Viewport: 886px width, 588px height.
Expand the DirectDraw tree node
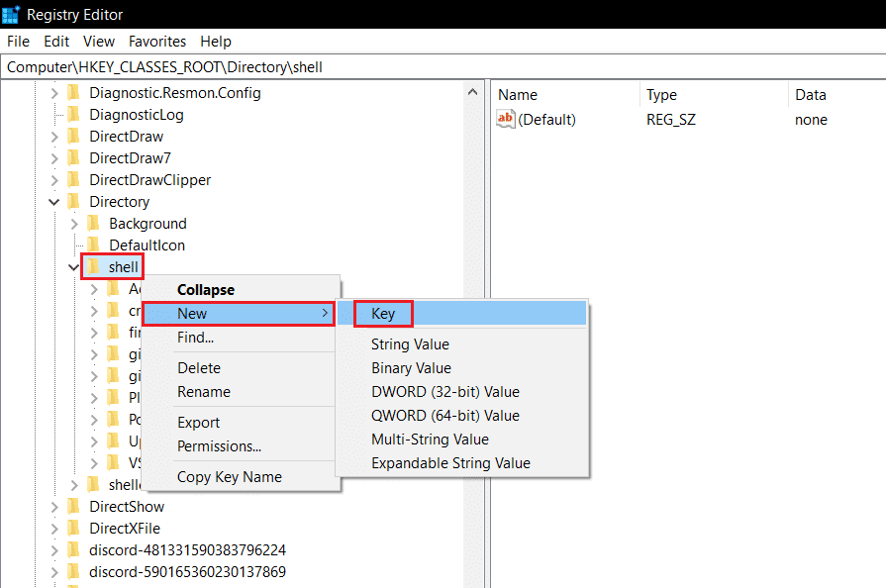click(x=56, y=136)
